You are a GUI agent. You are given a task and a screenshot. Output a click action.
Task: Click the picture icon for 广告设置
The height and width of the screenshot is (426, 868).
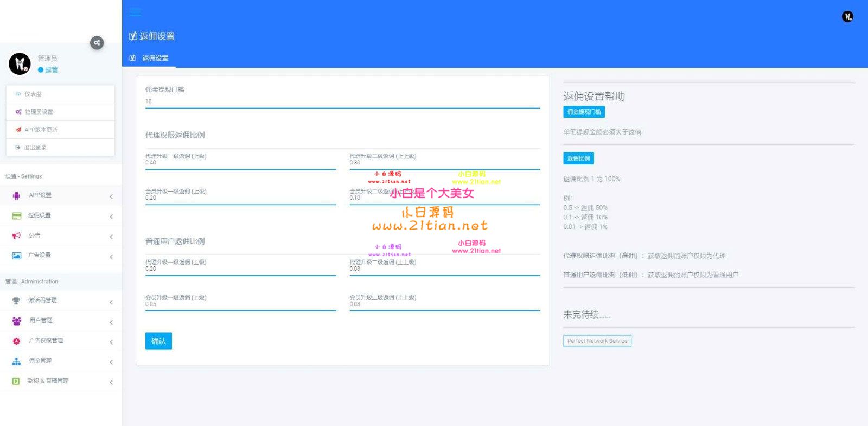pos(16,256)
